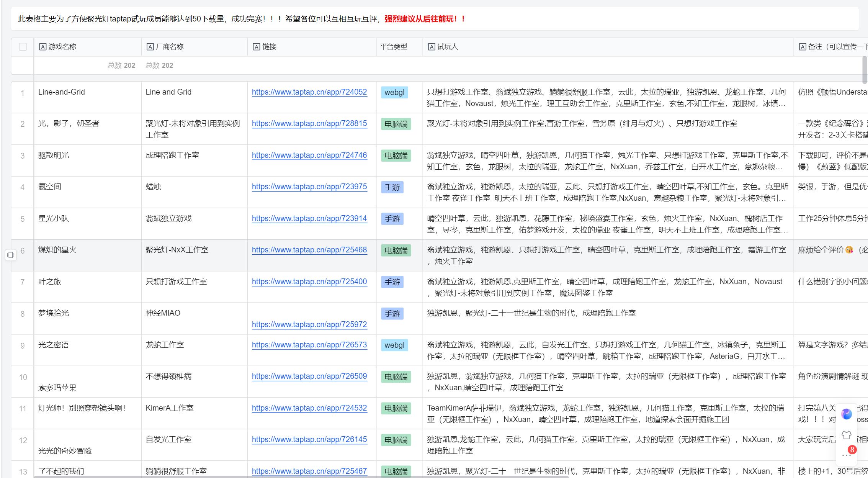Click webgl tag in Line-and-Grid row
The width and height of the screenshot is (868, 478).
coord(394,92)
